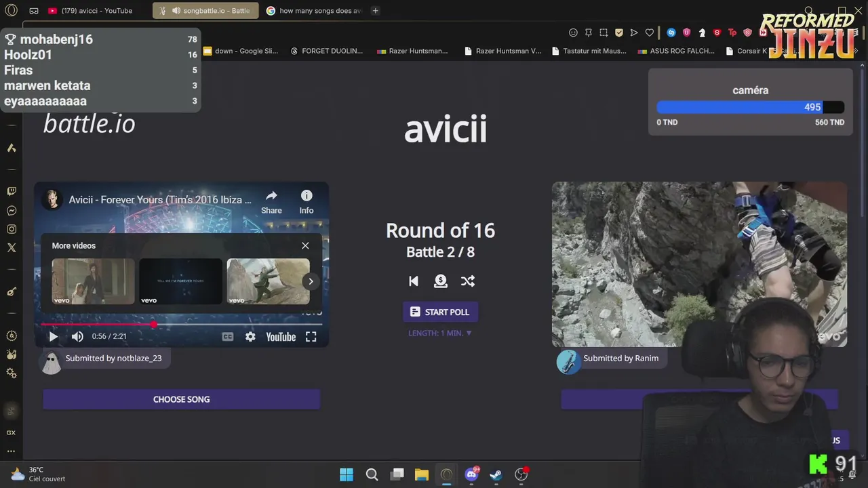Take a snapshot with the capture icon
Image resolution: width=868 pixels, height=488 pixels.
pos(604,33)
